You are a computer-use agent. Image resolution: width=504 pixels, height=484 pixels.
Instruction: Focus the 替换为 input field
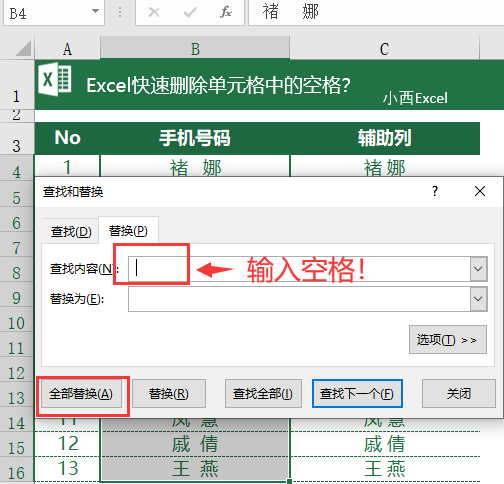point(299,299)
